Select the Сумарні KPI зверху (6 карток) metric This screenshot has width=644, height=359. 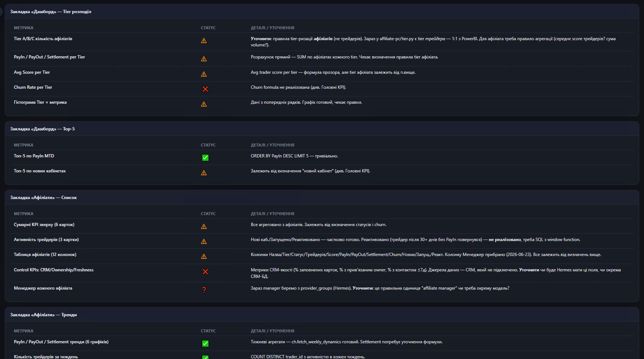pyautogui.click(x=44, y=225)
